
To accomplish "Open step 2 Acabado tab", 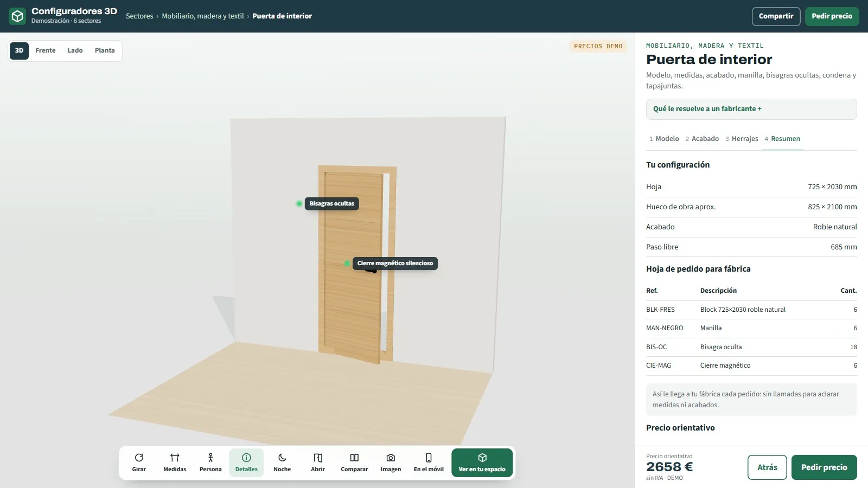I will click(x=702, y=139).
